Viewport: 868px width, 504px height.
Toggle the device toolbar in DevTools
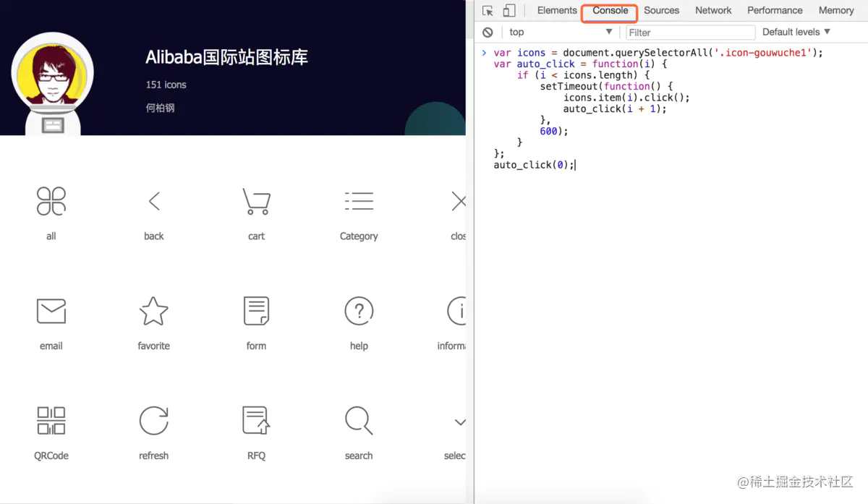coord(509,10)
